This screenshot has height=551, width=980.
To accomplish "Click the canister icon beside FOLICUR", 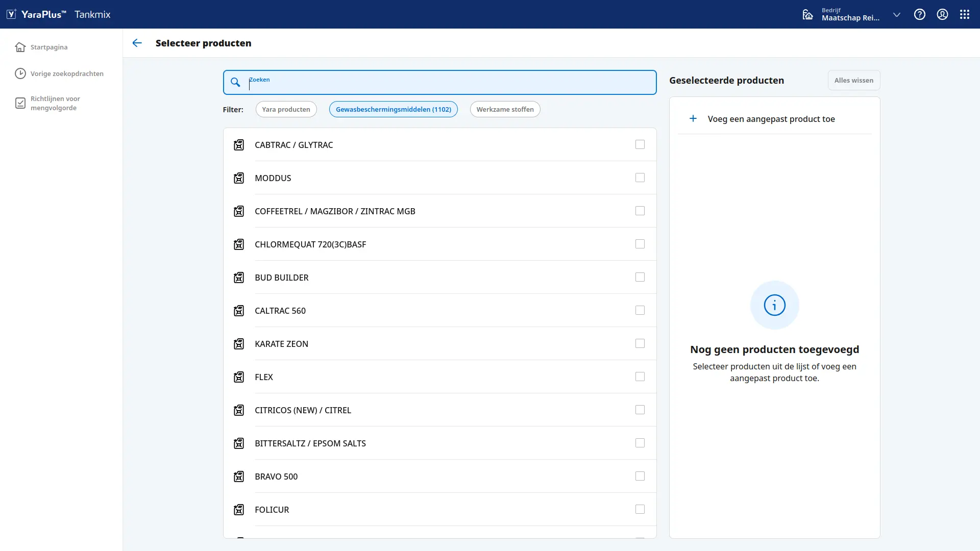I will (239, 510).
